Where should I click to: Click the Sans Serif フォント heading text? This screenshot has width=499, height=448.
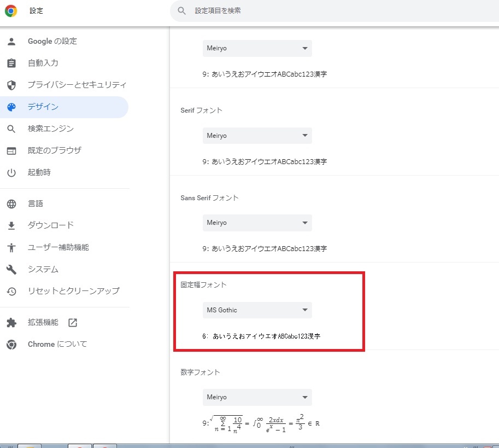[x=209, y=197]
